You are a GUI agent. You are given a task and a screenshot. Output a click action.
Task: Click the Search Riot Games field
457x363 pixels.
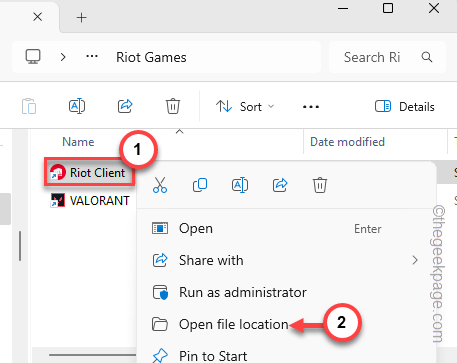(387, 57)
